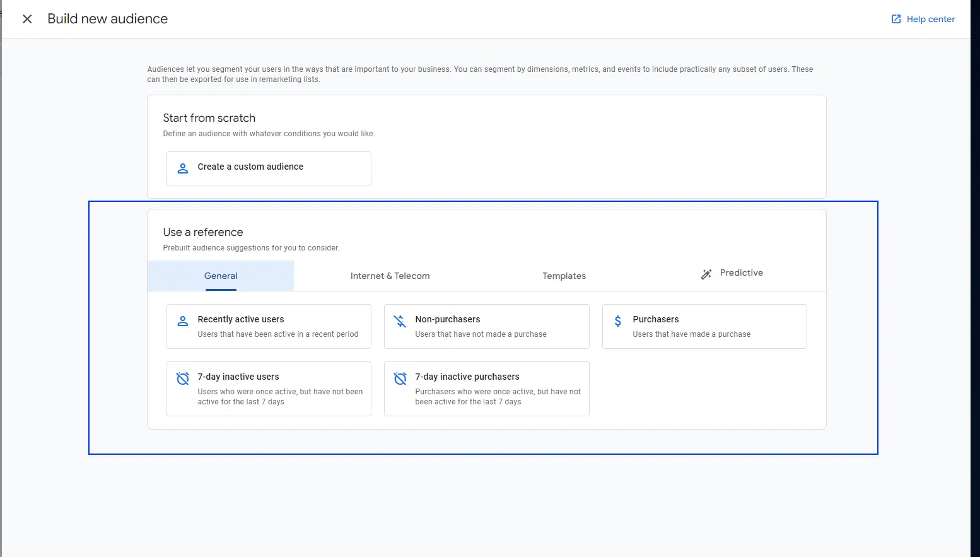The width and height of the screenshot is (980, 557).
Task: Open the Help center link
Action: coord(923,19)
